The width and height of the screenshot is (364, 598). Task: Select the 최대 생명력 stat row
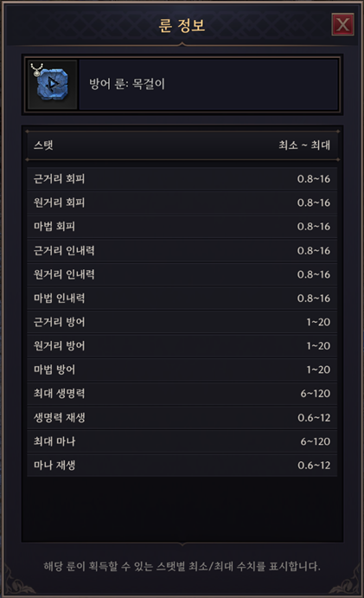(x=182, y=394)
